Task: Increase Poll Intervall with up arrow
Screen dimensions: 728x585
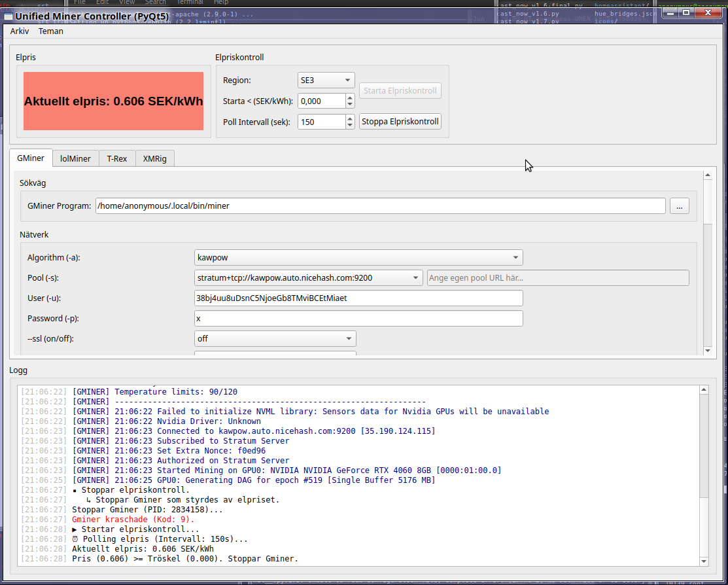Action: [350, 118]
